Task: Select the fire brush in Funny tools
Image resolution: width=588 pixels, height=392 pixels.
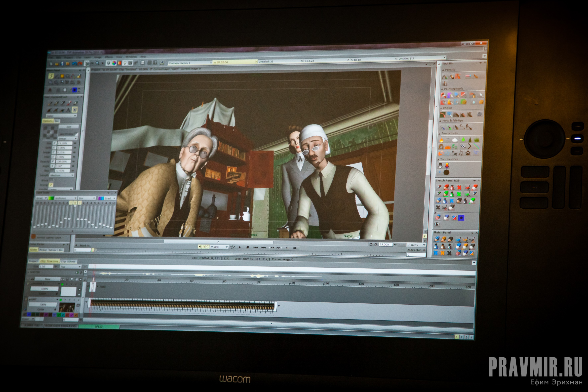Action: [x=441, y=140]
